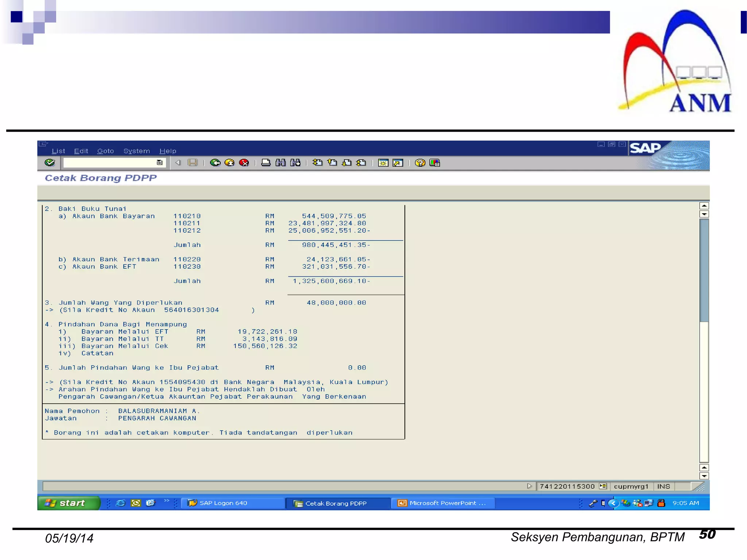The image size is (747, 560).
Task: Click the yellow Help question mark icon
Action: pyautogui.click(x=420, y=163)
